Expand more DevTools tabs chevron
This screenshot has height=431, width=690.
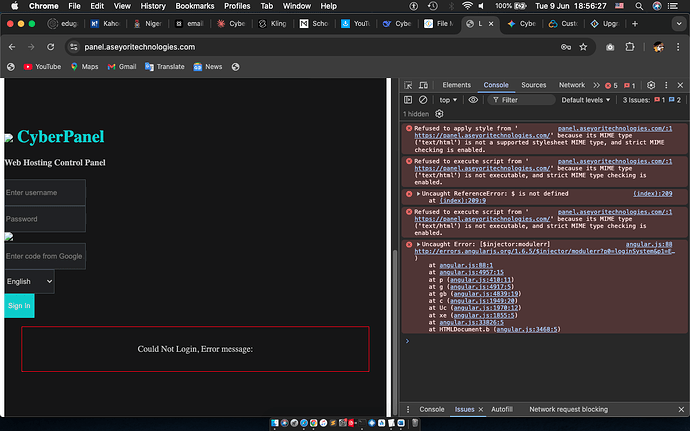tap(596, 85)
